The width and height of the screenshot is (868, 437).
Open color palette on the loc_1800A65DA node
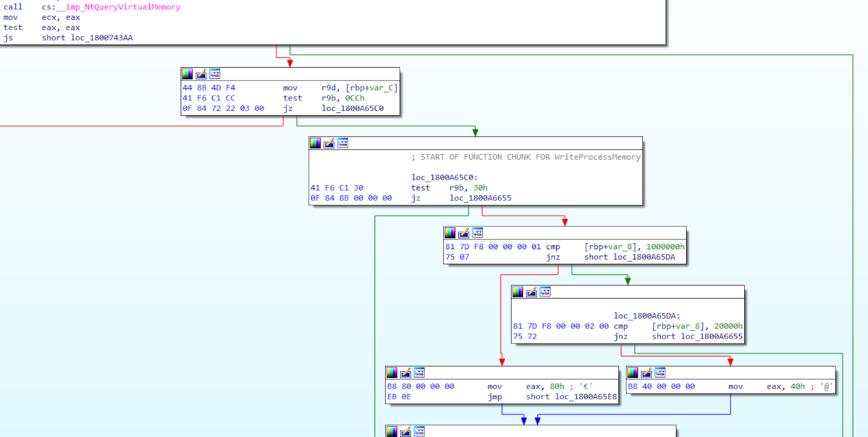click(518, 292)
